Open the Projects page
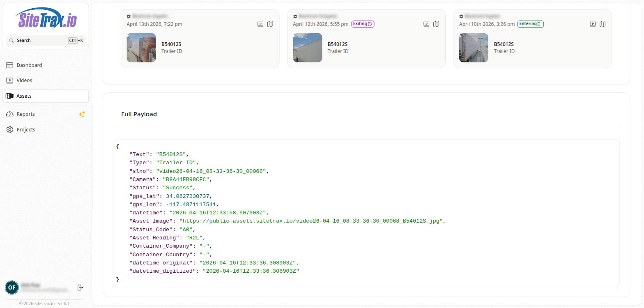This screenshot has width=644, height=308. [x=46, y=129]
